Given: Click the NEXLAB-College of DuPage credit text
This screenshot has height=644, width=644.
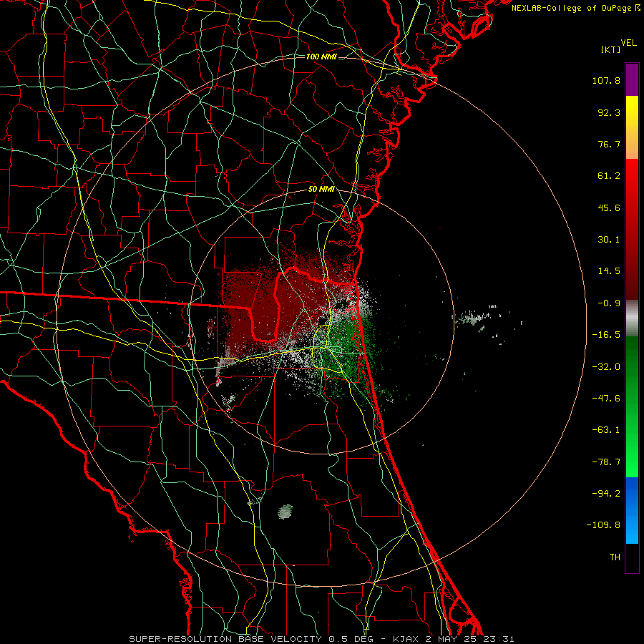Looking at the screenshot, I should tap(576, 8).
